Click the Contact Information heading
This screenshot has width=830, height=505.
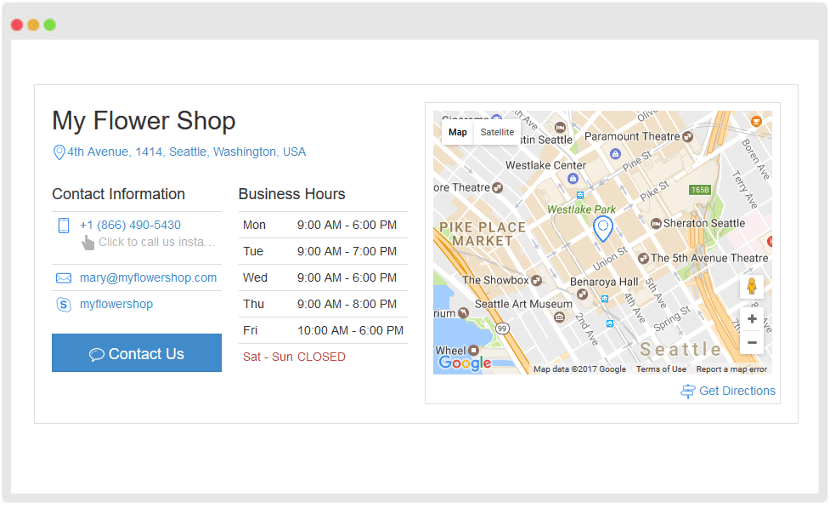coord(119,194)
